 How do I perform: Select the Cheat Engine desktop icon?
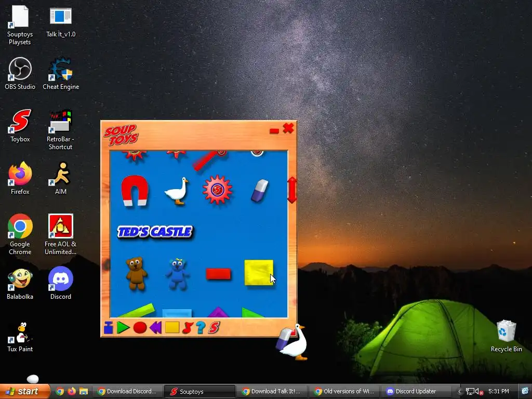[x=61, y=74]
